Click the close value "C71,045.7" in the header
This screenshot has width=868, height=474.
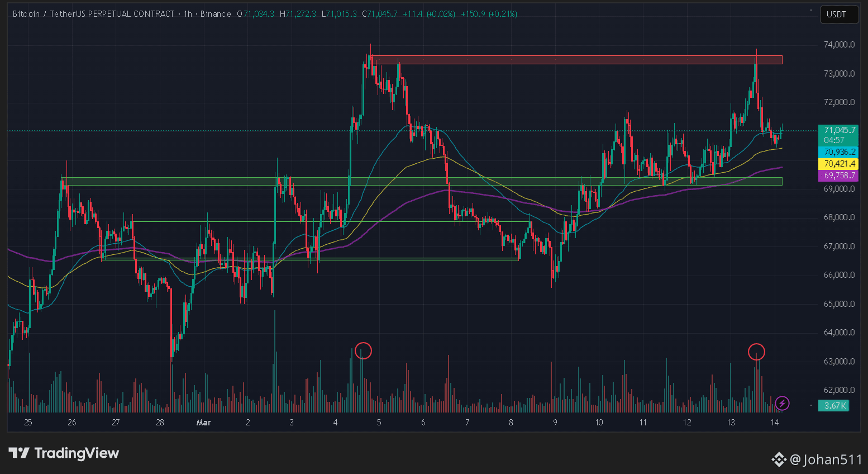(x=380, y=14)
